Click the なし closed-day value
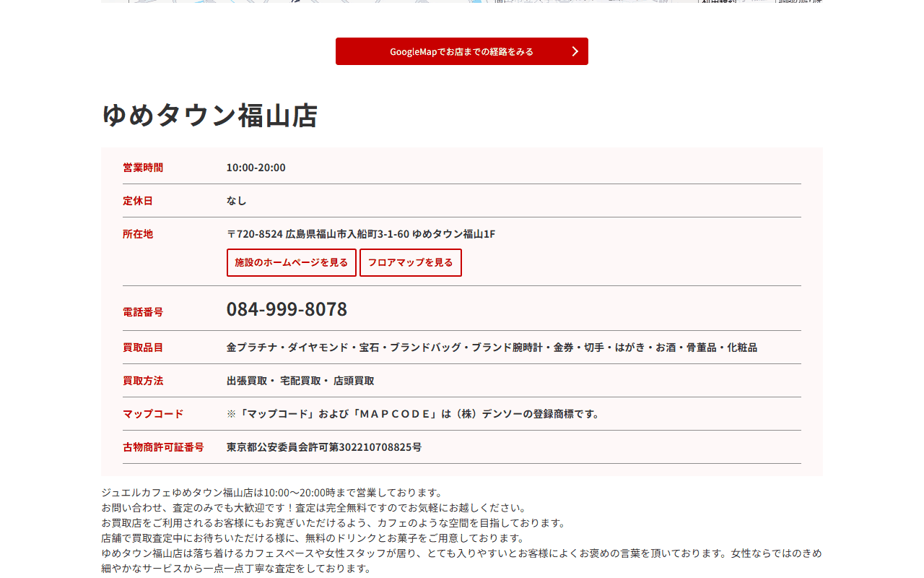 point(237,201)
